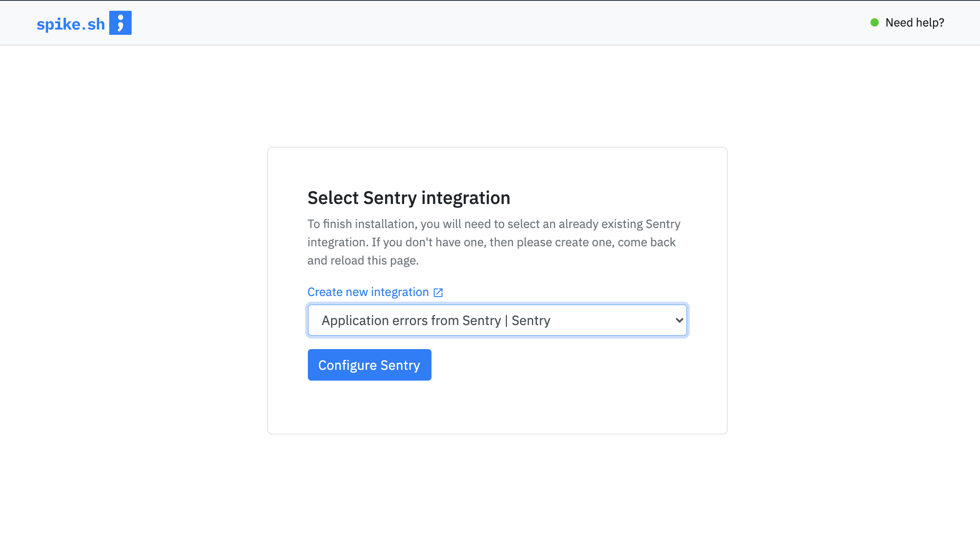Click the Configure Sentry button
The height and width of the screenshot is (539, 980).
(369, 365)
